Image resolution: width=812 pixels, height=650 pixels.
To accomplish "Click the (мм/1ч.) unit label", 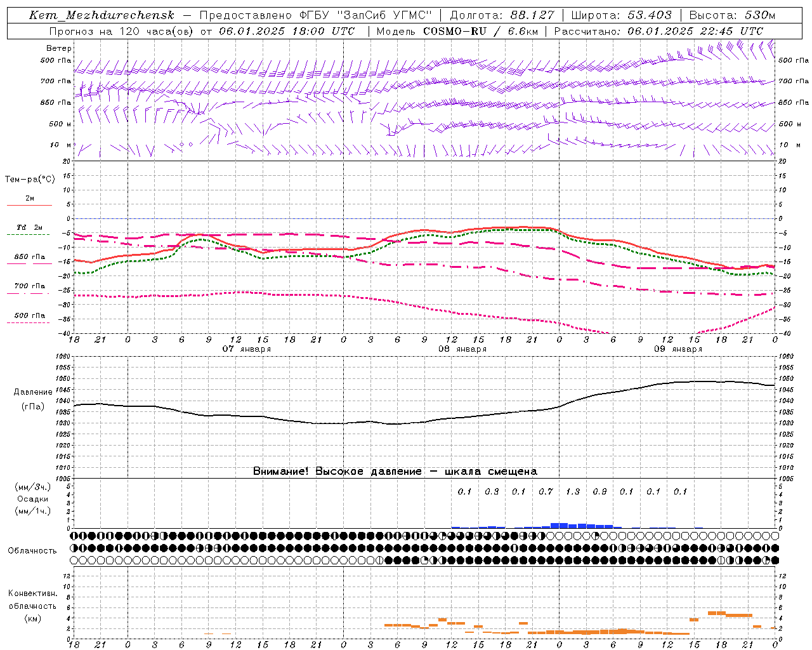I will coord(33,511).
